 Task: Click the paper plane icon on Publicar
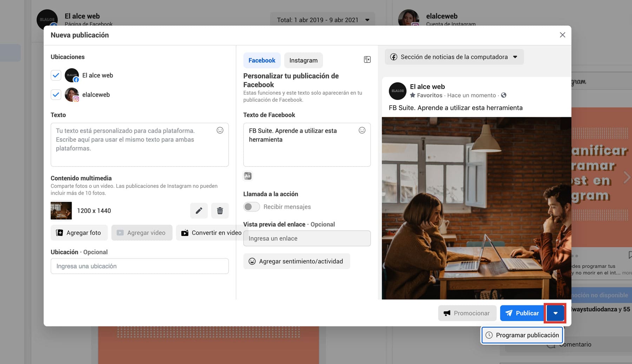point(509,313)
